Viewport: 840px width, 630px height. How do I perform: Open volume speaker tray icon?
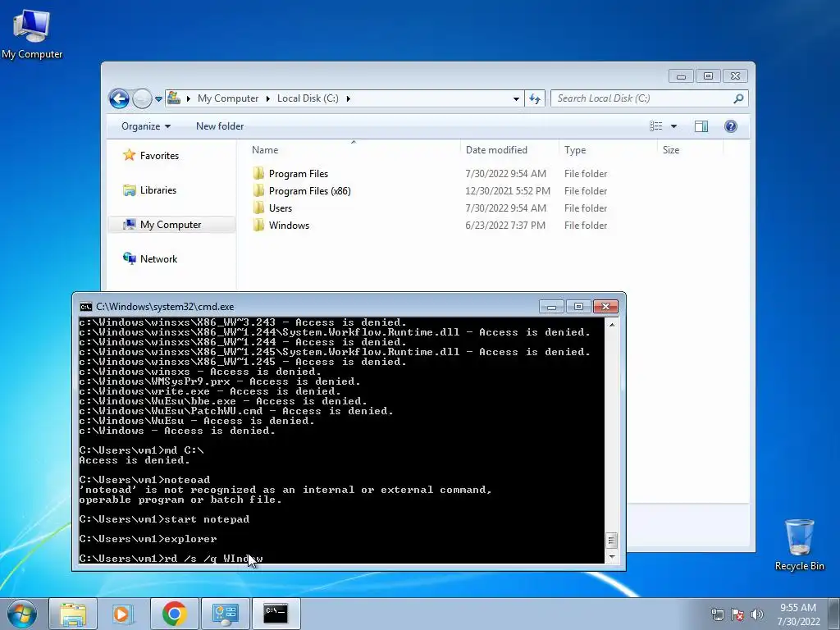(x=756, y=614)
